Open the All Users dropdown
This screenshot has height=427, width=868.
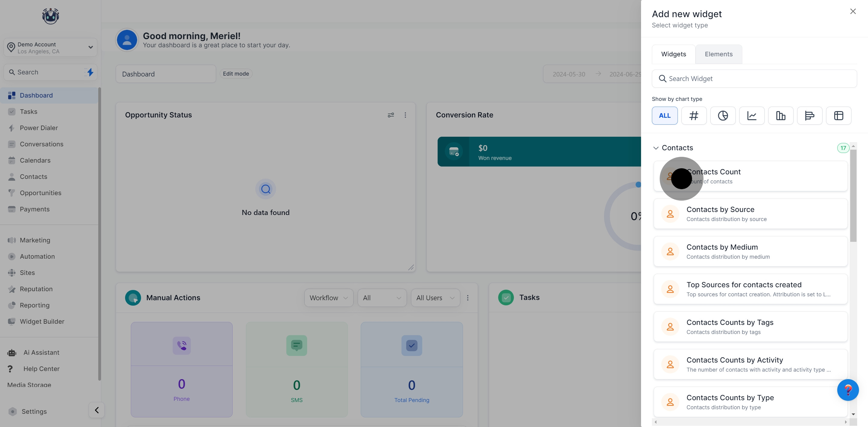(x=435, y=298)
